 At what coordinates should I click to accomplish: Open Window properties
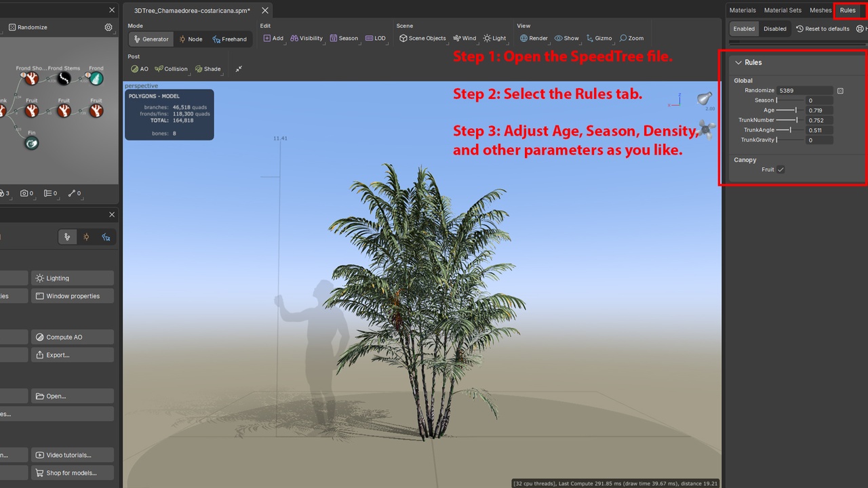(x=73, y=296)
